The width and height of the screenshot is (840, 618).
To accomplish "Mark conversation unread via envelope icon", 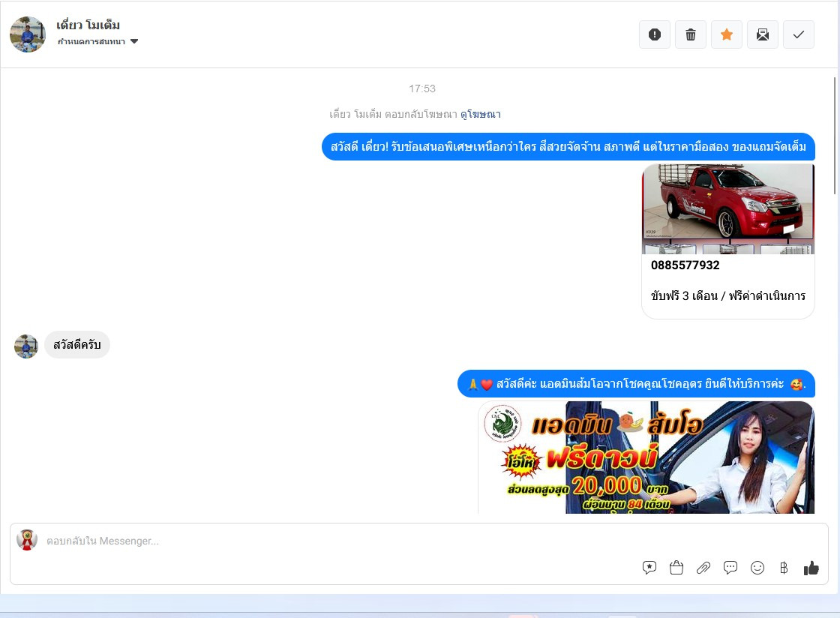I will (x=762, y=34).
